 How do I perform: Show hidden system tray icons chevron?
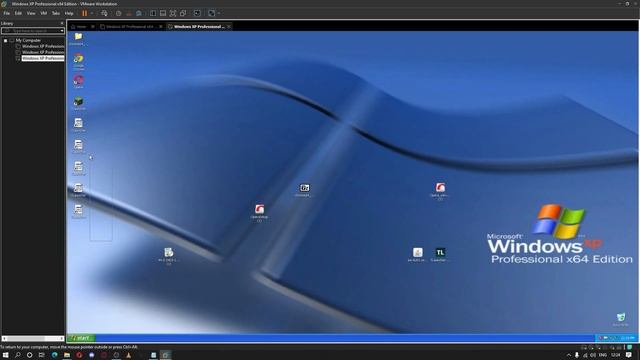569,356
